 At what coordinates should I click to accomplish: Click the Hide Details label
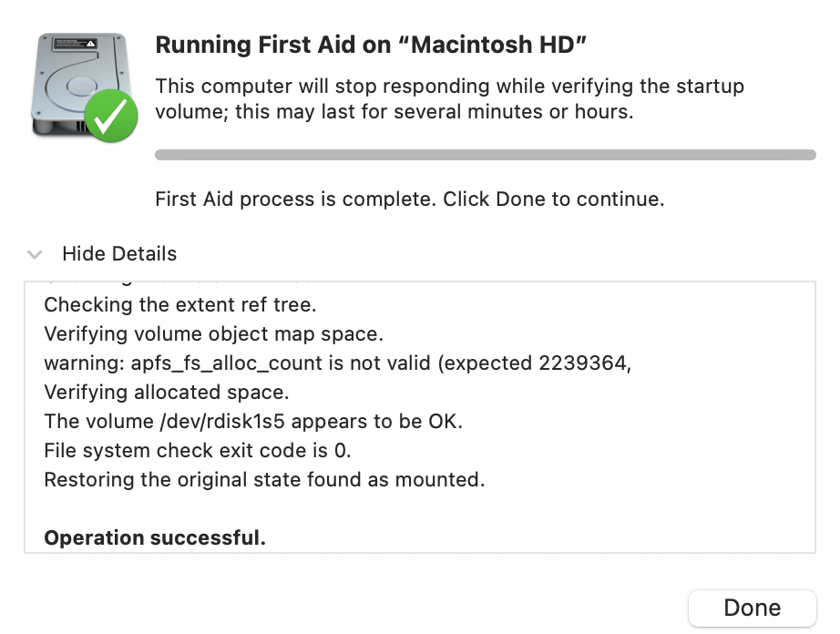[119, 254]
